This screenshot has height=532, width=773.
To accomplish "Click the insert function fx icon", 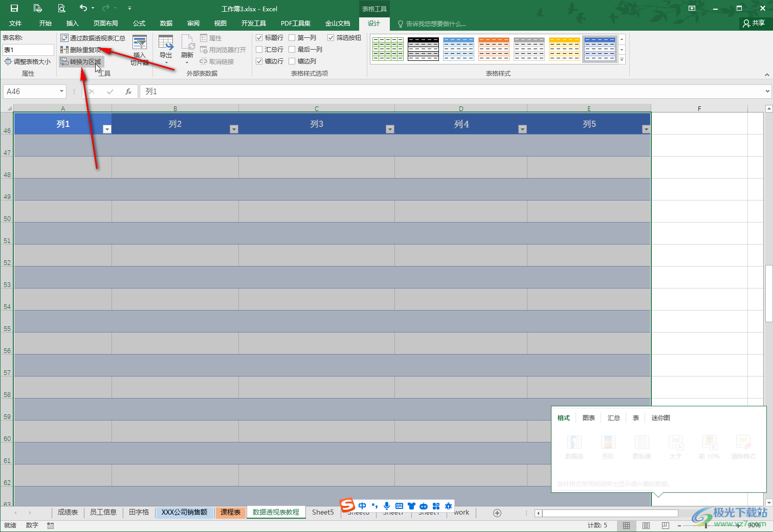I will tap(128, 92).
